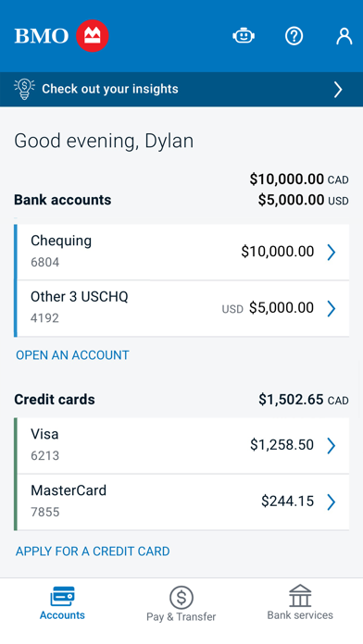
Task: Click APPLY FOR A CREDIT CARD link
Action: 93,551
